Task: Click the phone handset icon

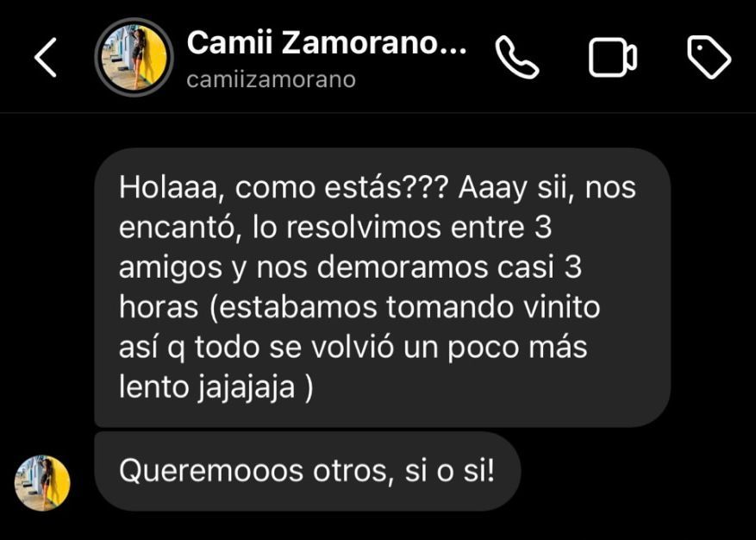Action: coord(517,58)
